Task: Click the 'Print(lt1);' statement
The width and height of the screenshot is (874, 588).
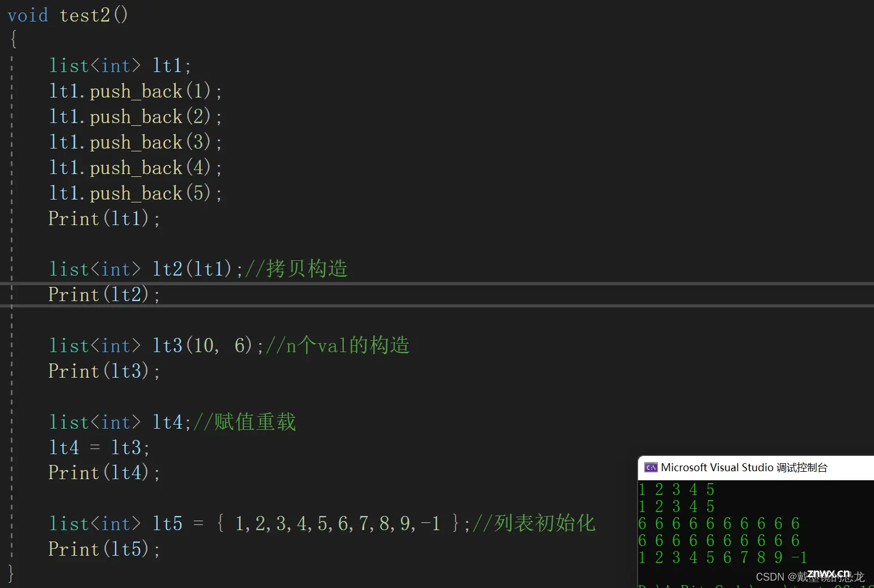Action: [104, 219]
